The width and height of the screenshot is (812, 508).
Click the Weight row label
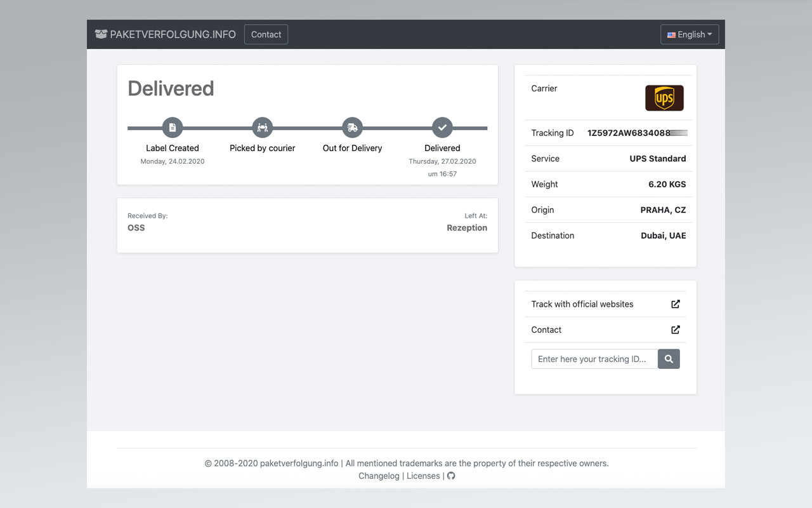pos(545,184)
